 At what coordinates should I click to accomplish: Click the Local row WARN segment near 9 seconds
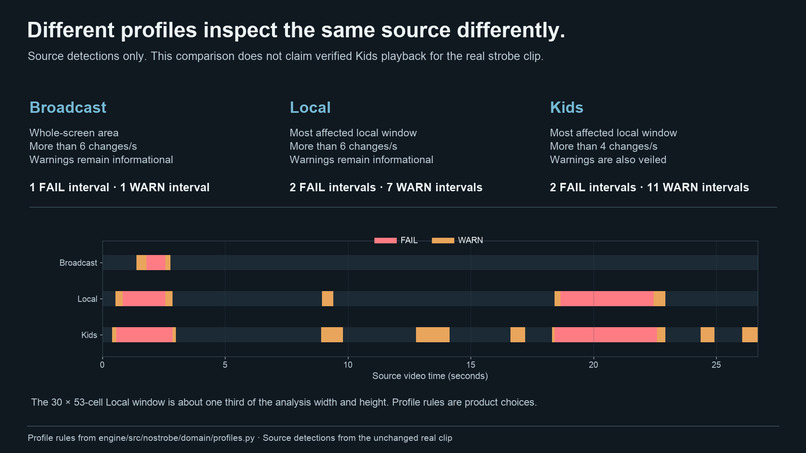(x=327, y=299)
